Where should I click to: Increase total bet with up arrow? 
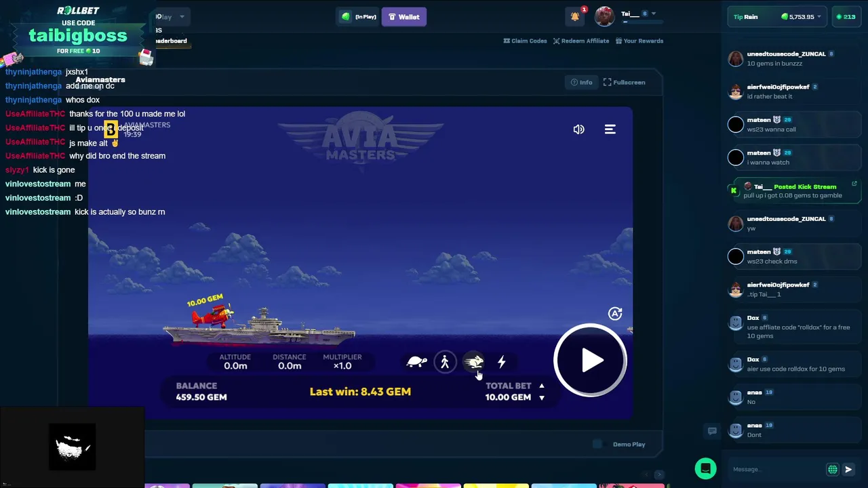[541, 386]
